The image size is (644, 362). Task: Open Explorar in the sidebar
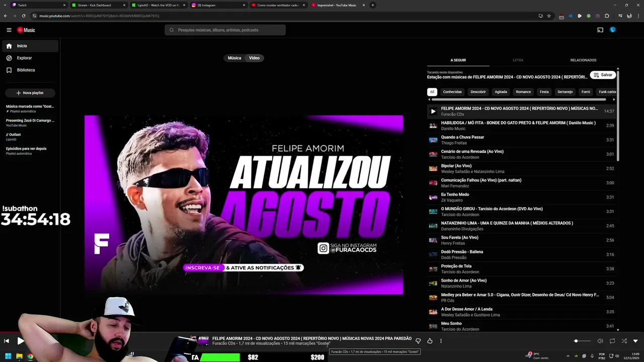(x=30, y=58)
